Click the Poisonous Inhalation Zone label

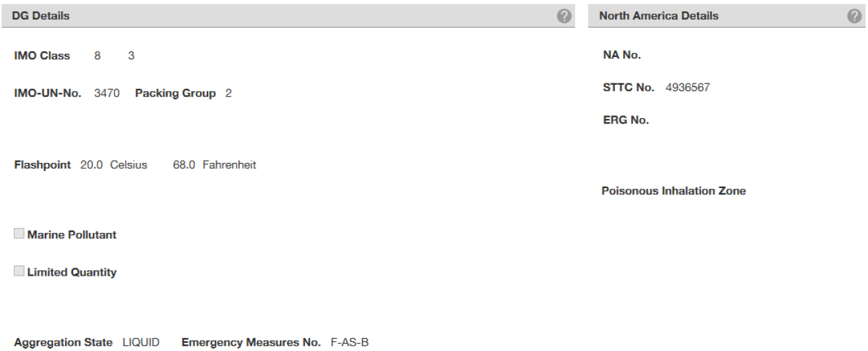[x=673, y=191]
